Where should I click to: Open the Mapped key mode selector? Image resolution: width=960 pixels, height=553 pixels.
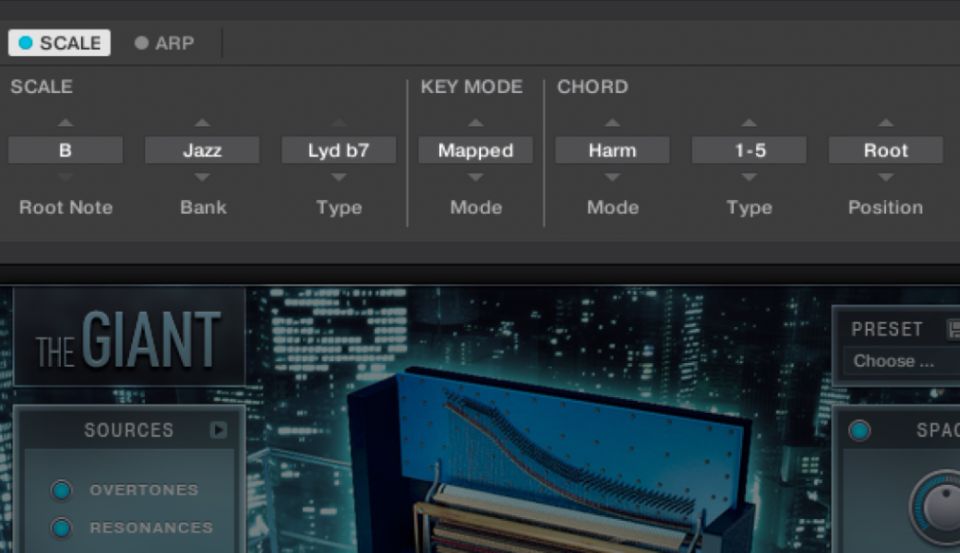(476, 150)
